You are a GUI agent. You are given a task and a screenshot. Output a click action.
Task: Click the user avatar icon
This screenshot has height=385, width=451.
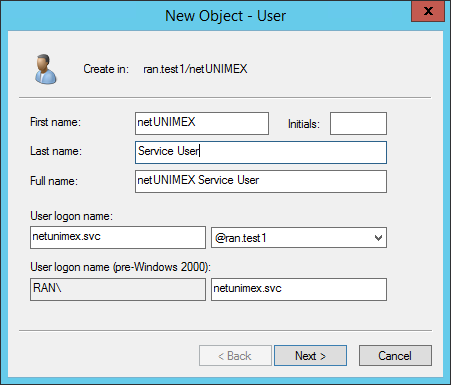tap(46, 69)
